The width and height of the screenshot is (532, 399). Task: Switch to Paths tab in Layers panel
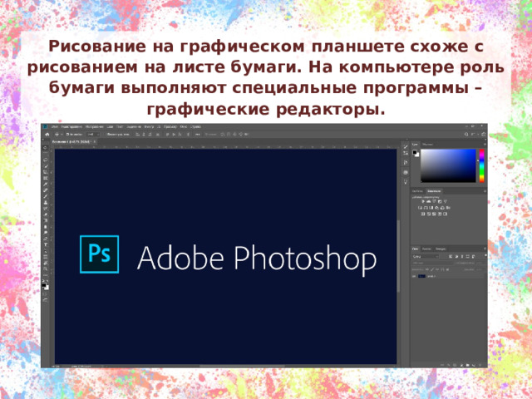(441, 249)
